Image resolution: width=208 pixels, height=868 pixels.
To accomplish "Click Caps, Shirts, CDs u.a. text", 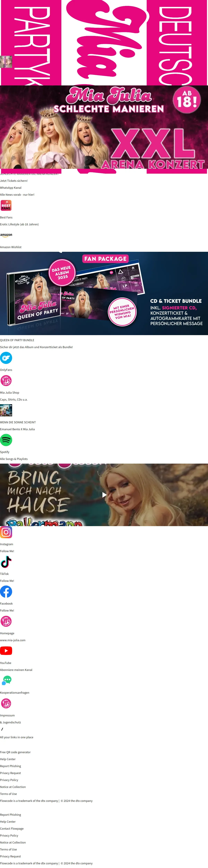I will 14,399.
